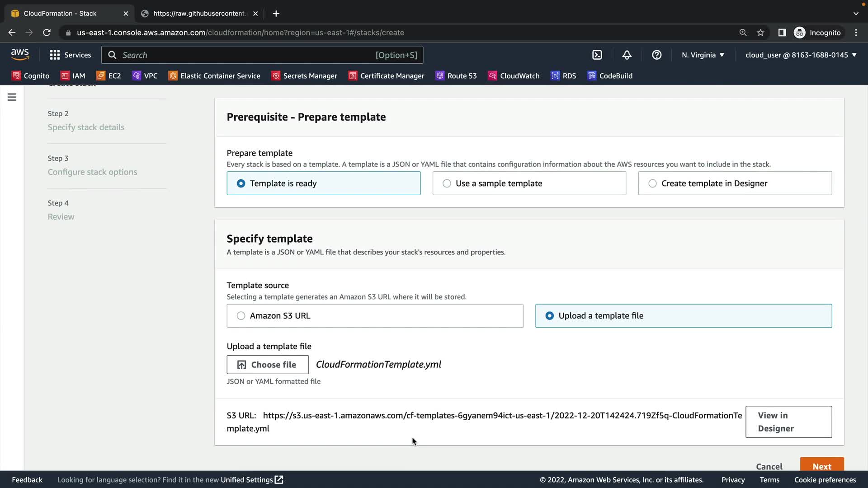Open Cognito favorites shortcut

[31, 76]
